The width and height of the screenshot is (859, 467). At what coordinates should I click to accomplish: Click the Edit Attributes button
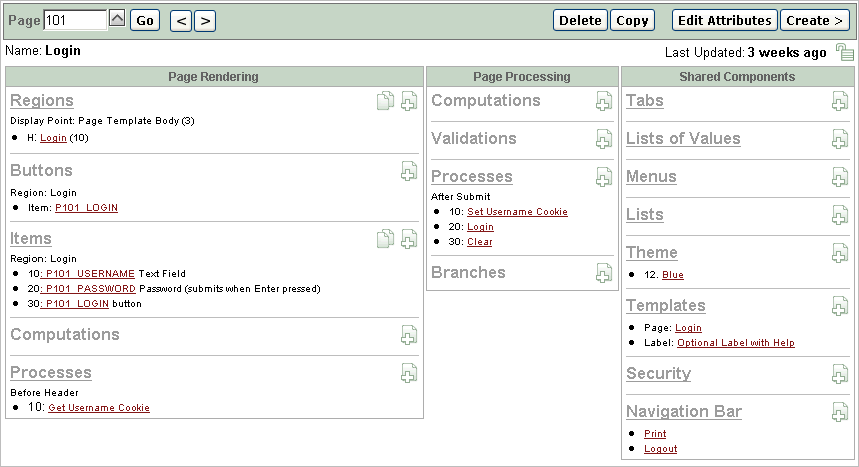725,20
